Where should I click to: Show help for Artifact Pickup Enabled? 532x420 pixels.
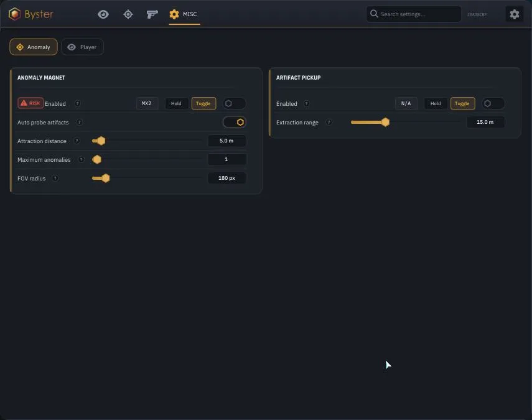(306, 103)
